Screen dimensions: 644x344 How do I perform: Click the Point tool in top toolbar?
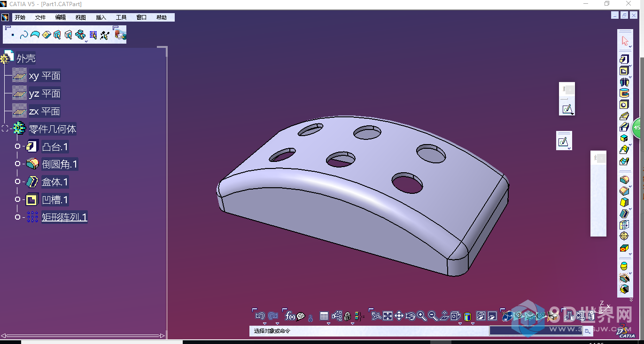click(13, 35)
